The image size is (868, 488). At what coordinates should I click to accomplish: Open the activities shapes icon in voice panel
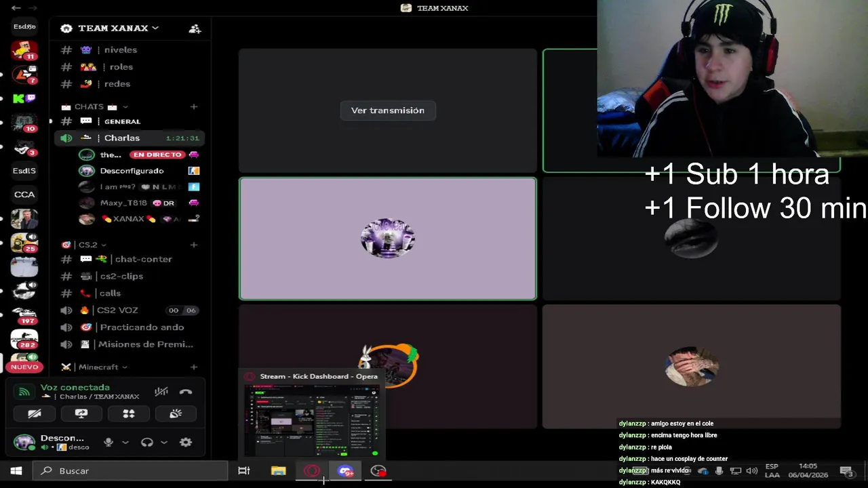click(x=129, y=413)
